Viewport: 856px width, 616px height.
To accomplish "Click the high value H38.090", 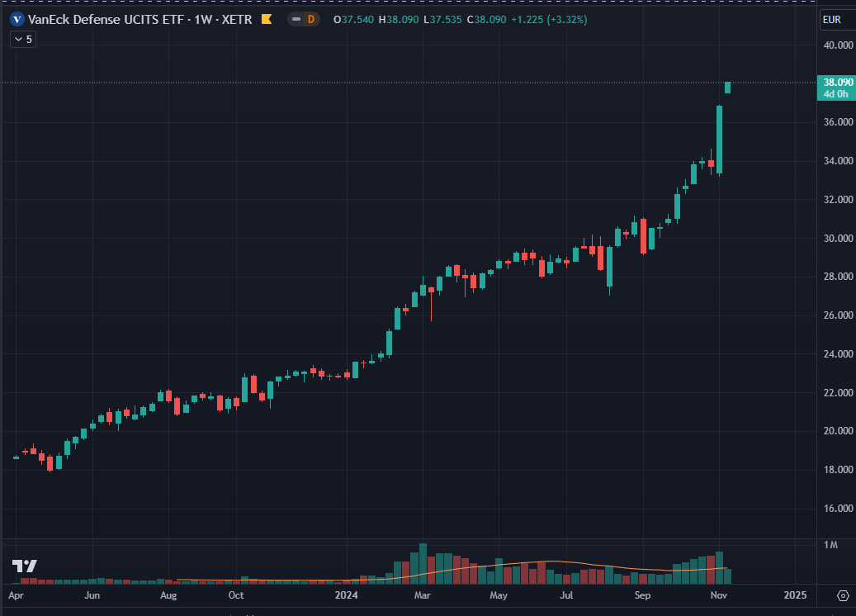I will (399, 20).
